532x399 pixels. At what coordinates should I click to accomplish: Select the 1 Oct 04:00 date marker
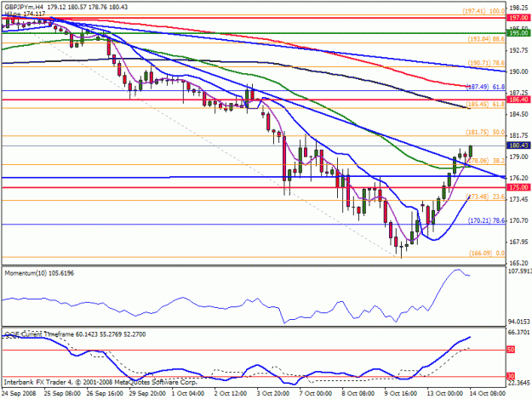(x=188, y=393)
